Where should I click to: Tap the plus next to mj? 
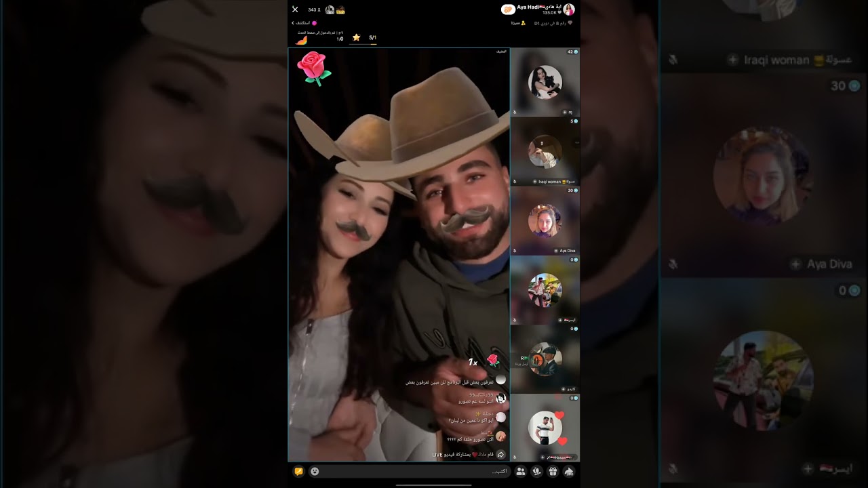click(564, 112)
